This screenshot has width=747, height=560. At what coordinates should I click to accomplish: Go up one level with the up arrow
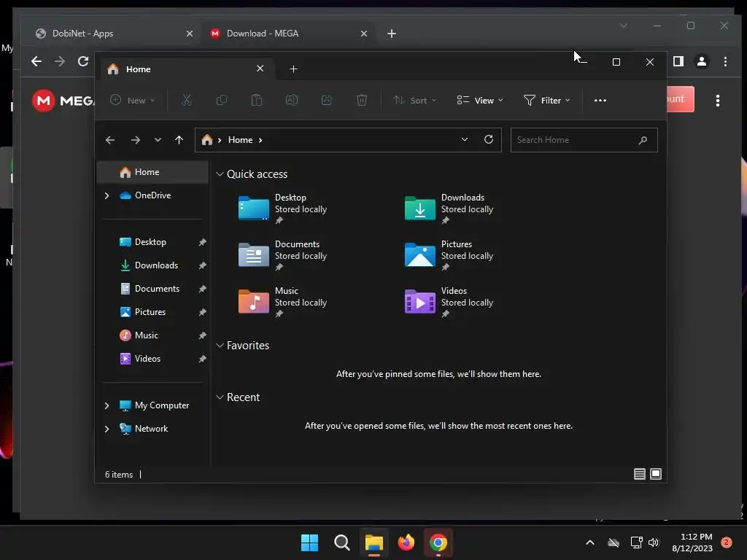pyautogui.click(x=179, y=140)
